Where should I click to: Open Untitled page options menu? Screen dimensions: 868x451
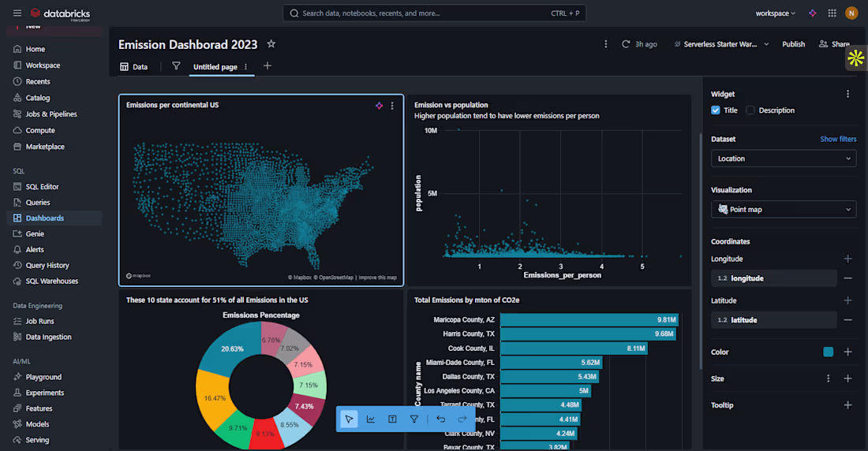245,67
